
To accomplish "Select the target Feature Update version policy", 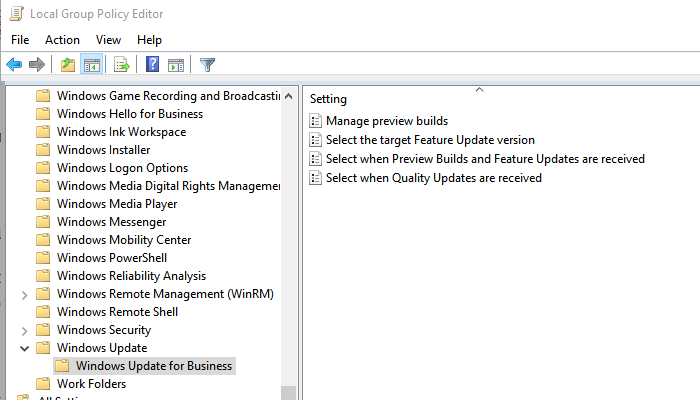I will point(430,140).
